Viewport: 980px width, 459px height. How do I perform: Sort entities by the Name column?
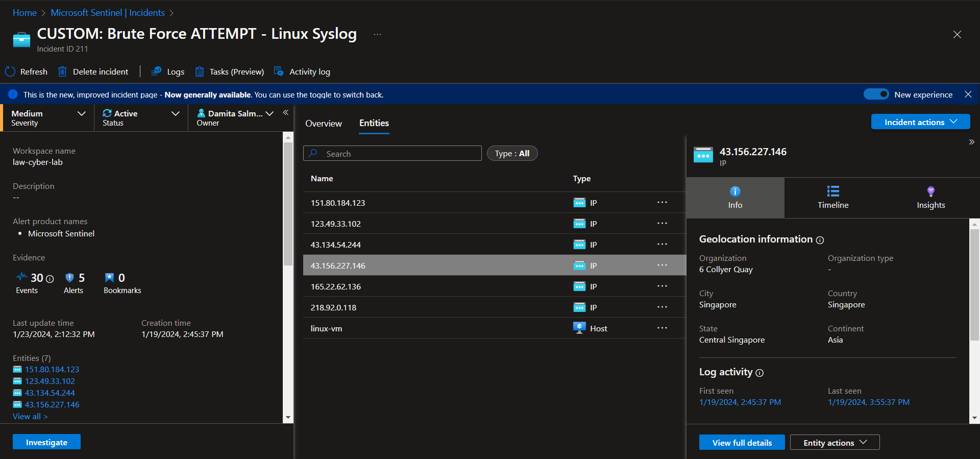(x=322, y=179)
